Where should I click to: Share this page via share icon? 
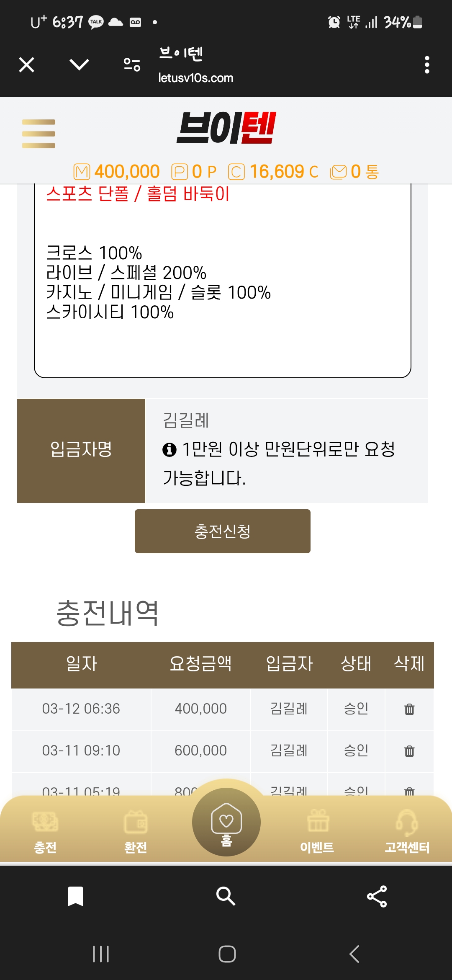pyautogui.click(x=377, y=896)
